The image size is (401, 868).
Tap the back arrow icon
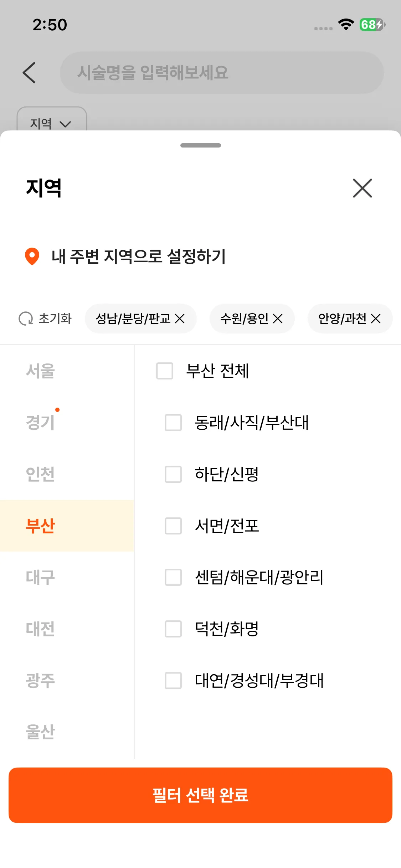(x=29, y=73)
